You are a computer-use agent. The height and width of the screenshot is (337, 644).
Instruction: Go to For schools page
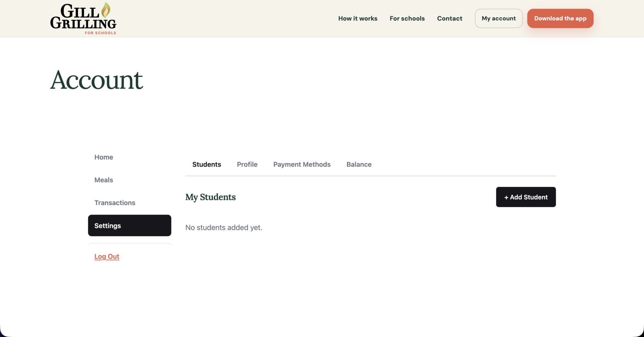[x=407, y=18]
